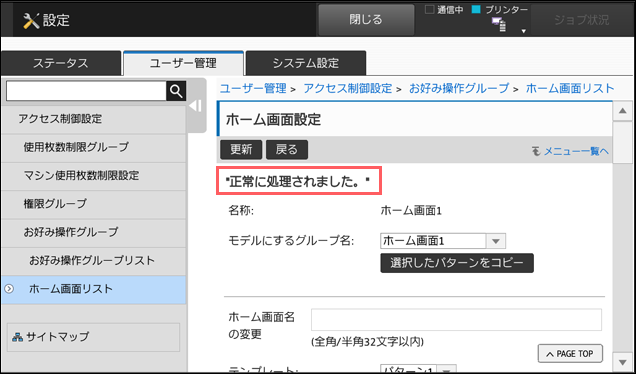Select 使用枚数制限グループ in sidebar
Image resolution: width=636 pixels, height=374 pixels.
(x=94, y=147)
